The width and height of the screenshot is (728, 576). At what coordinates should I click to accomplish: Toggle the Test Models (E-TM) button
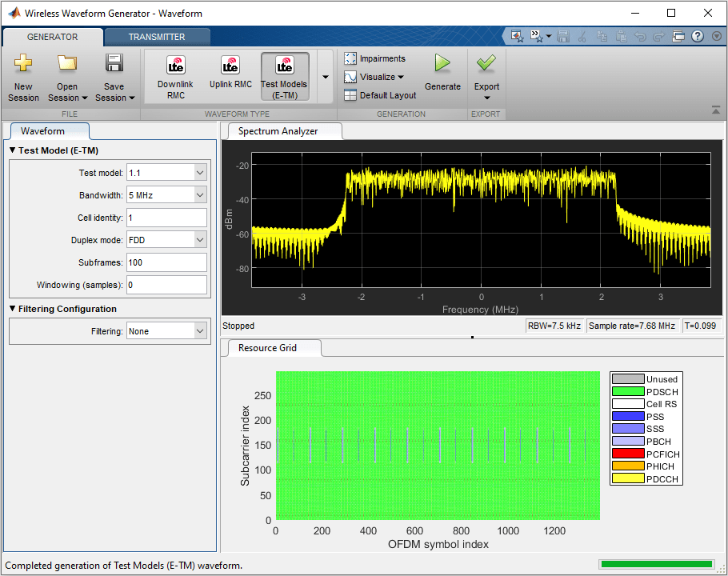284,77
